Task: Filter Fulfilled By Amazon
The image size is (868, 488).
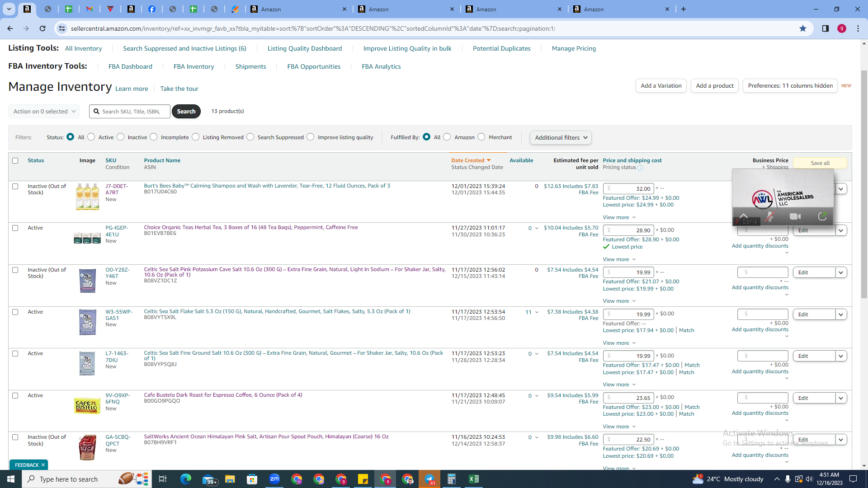Action: [447, 137]
